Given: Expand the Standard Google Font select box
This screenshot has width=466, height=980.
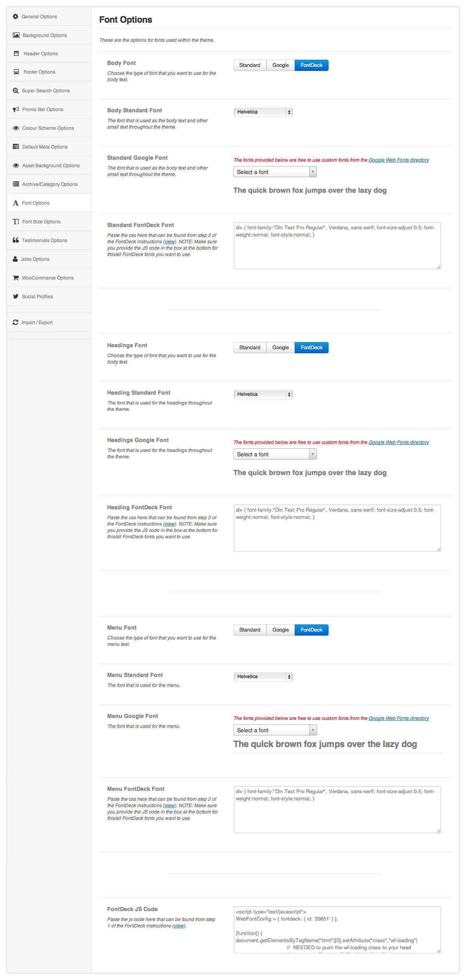Looking at the screenshot, I should 275,172.
